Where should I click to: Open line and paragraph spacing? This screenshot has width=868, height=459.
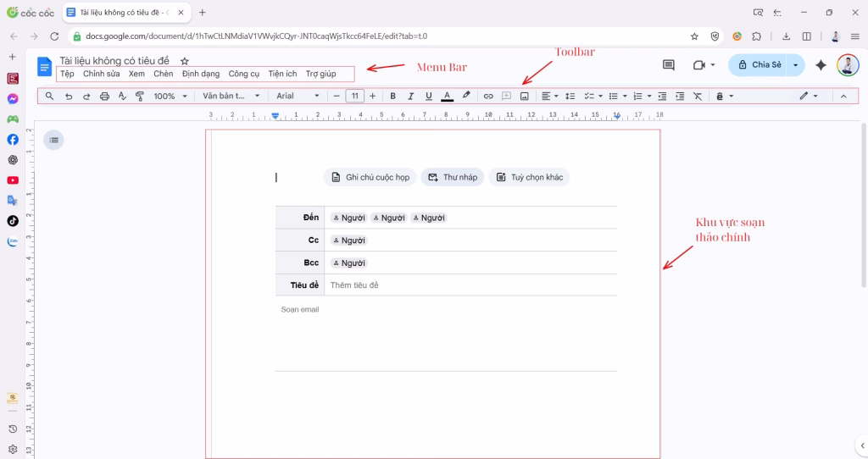570,97
